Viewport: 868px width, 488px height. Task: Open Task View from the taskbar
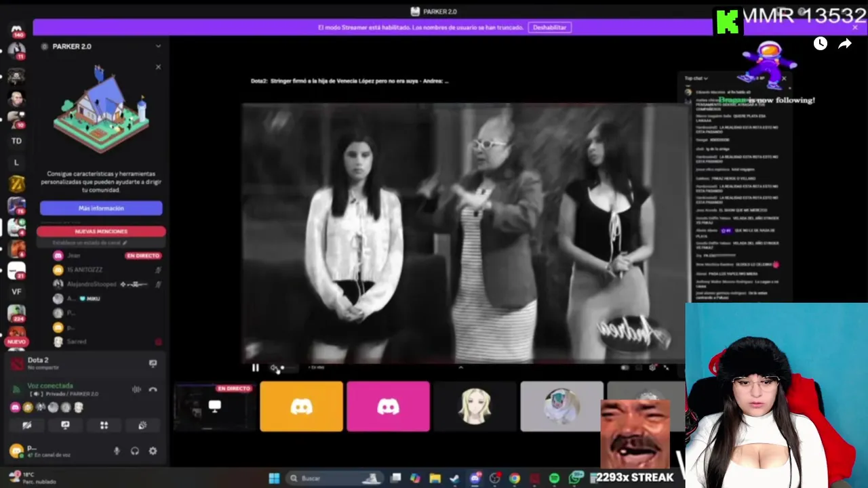tap(396, 479)
